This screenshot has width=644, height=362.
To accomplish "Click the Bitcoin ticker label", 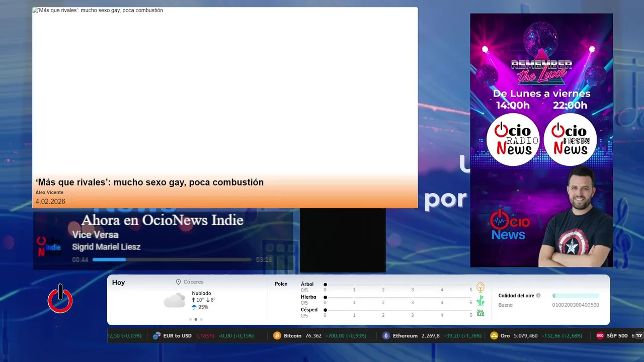I will pyautogui.click(x=292, y=336).
